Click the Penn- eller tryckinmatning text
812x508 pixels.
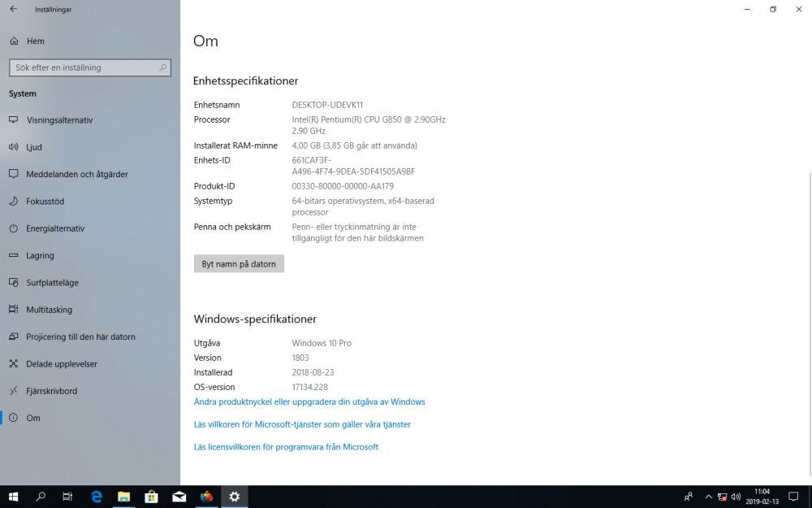(x=358, y=232)
